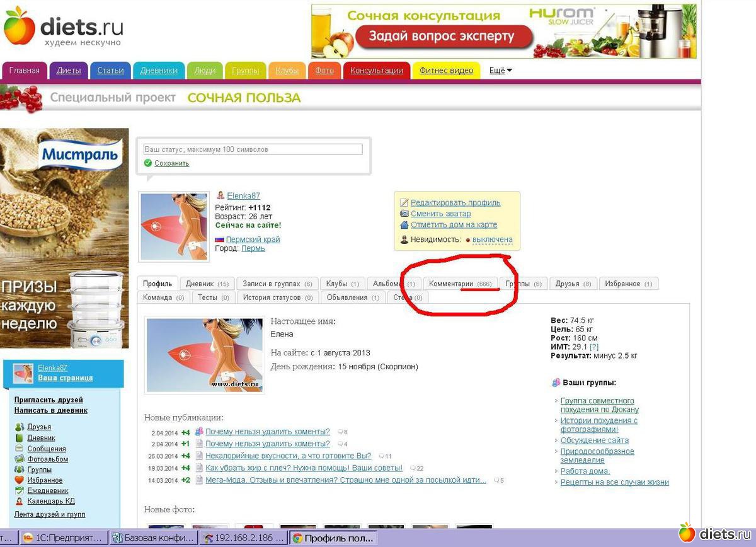Open post 'Как убрать жир с плеч?'

(x=304, y=468)
